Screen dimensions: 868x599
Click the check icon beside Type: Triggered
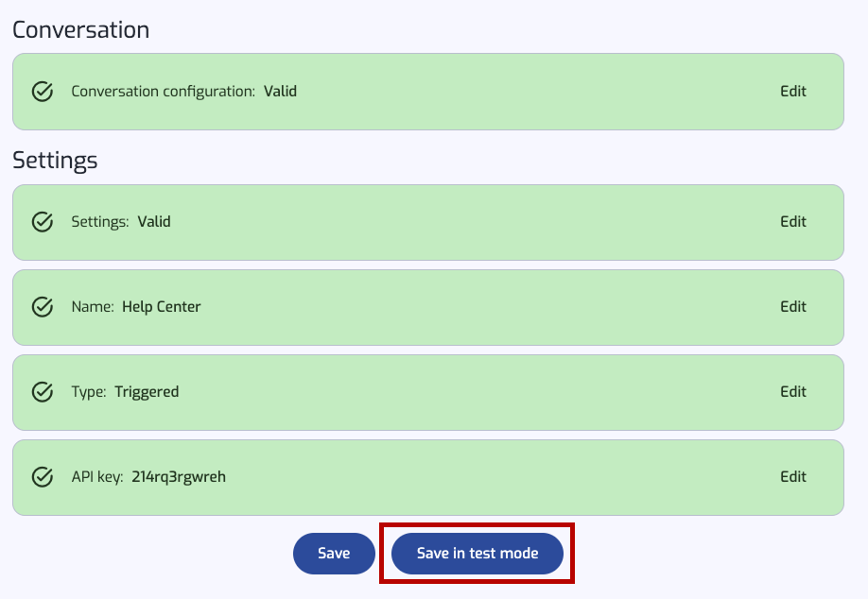tap(42, 392)
